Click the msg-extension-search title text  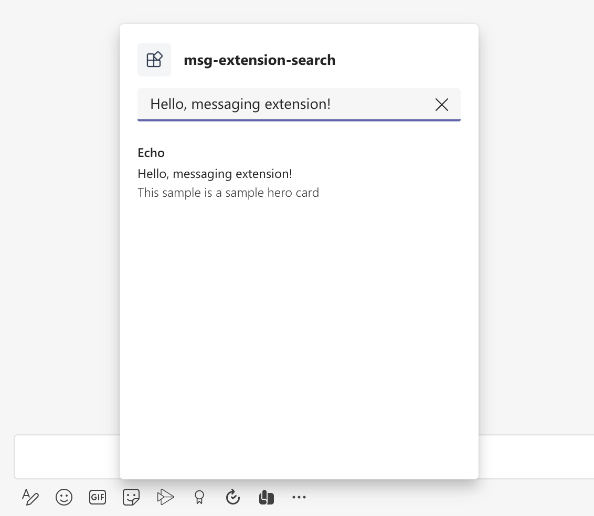point(259,60)
